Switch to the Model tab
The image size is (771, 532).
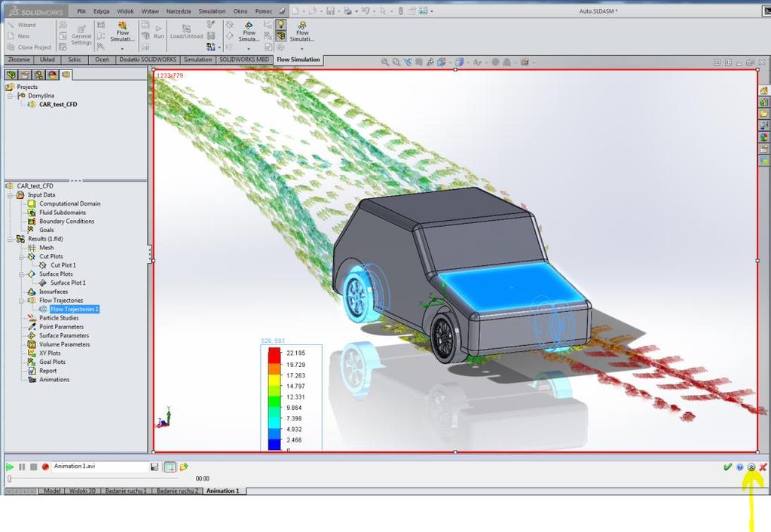pos(52,491)
